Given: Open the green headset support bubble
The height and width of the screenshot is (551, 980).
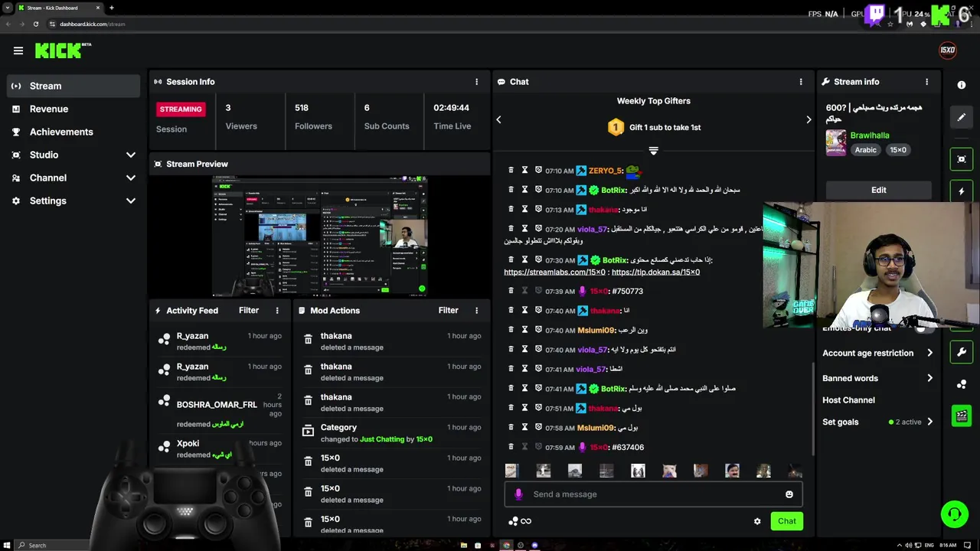Looking at the screenshot, I should coord(954,514).
